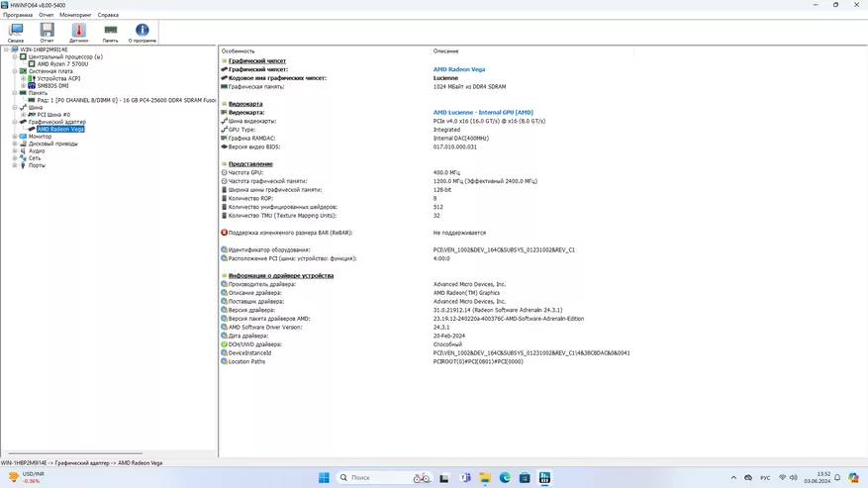Viewport: 868px width, 488px height.
Task: Open the Мониторинг menu
Action: click(x=75, y=15)
